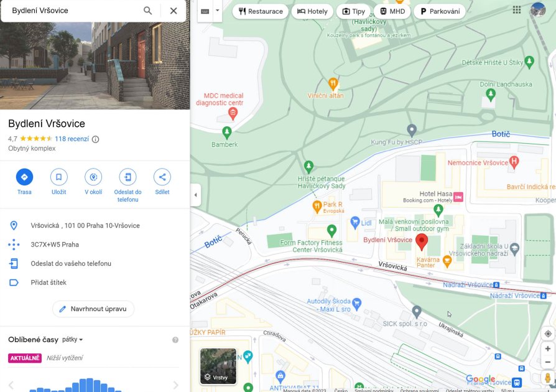The width and height of the screenshot is (556, 392).
Task: Click the Street View pegman icon
Action: click(548, 378)
